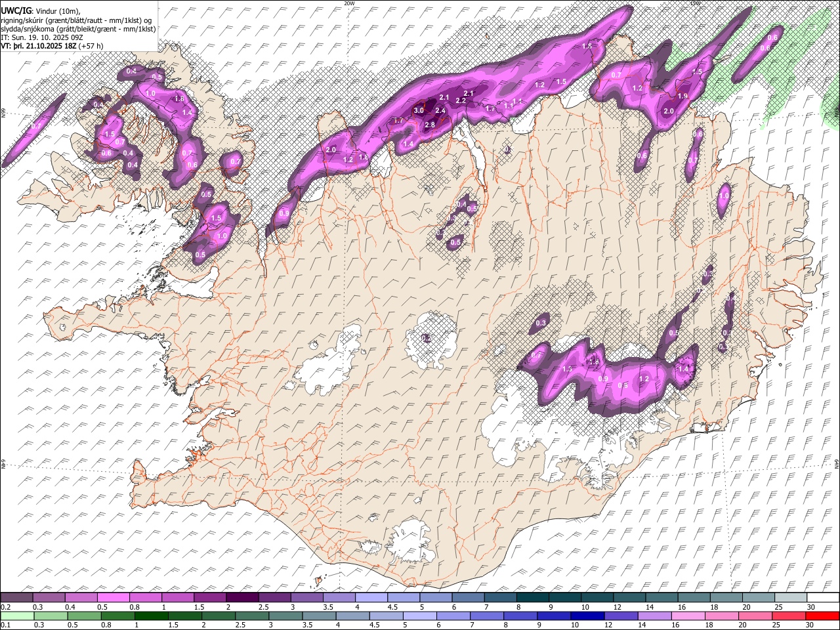Click the 1.9 value in northeast snow band
Screen dimensions: 840x630
[x=682, y=96]
